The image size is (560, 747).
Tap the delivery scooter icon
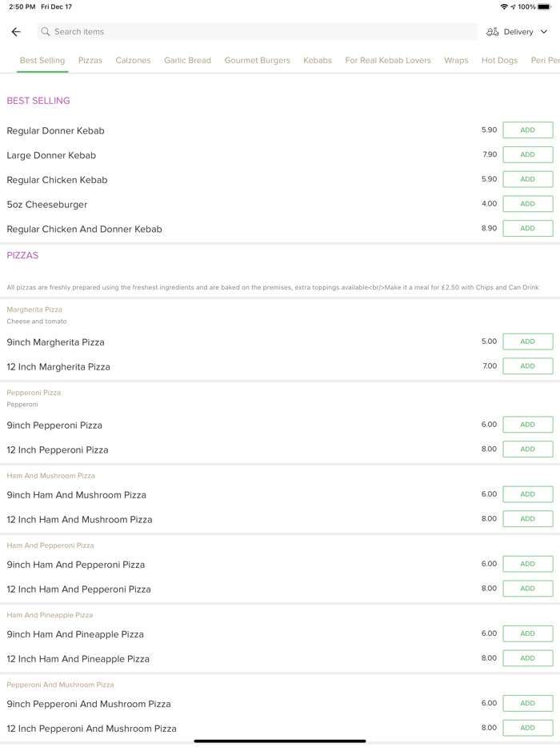[493, 32]
